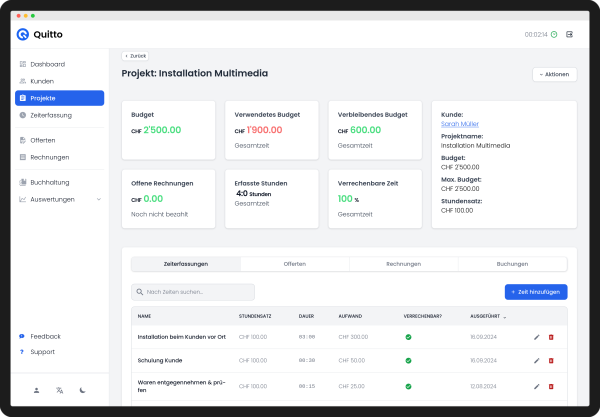Click billable checkmark for Schulung Kunde
Viewport: 600px width, 417px height.
click(408, 360)
